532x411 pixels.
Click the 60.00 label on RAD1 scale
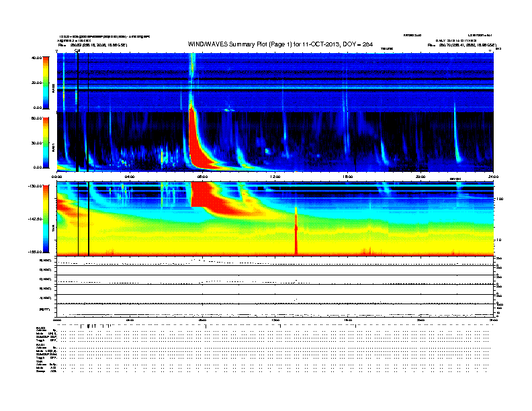coord(37,118)
